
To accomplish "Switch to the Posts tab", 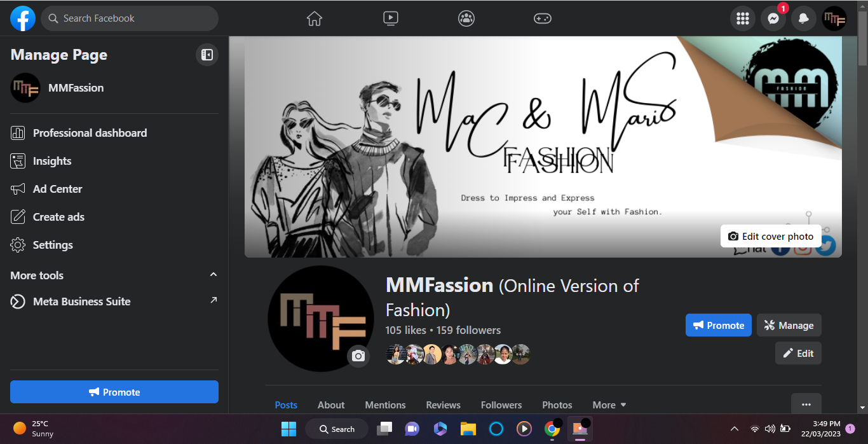I will tap(286, 405).
